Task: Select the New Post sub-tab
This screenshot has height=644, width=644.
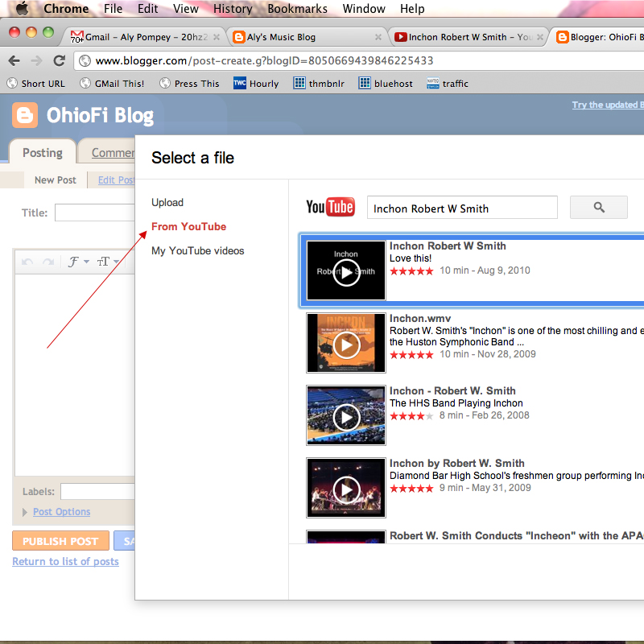Action: click(x=56, y=180)
